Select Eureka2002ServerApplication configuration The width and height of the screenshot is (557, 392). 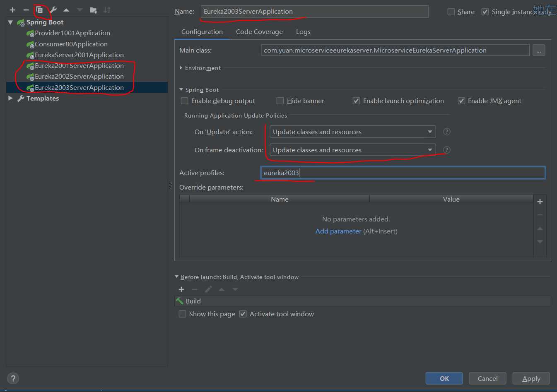click(79, 77)
